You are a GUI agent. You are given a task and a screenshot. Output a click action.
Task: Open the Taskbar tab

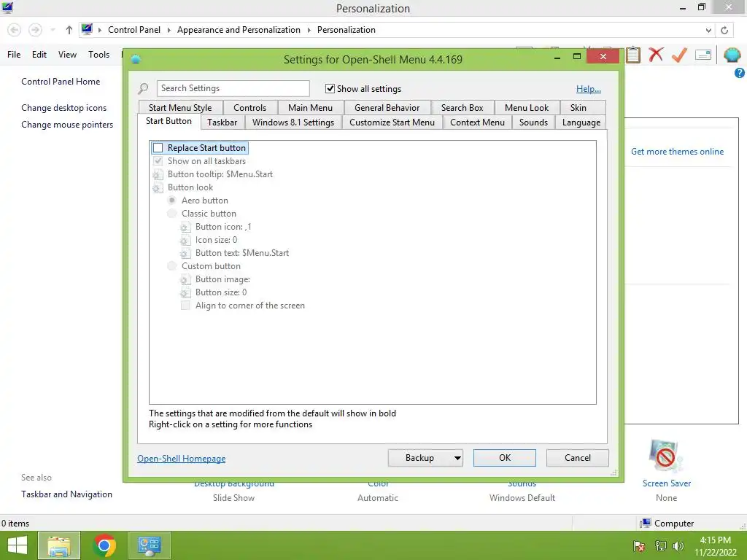222,122
